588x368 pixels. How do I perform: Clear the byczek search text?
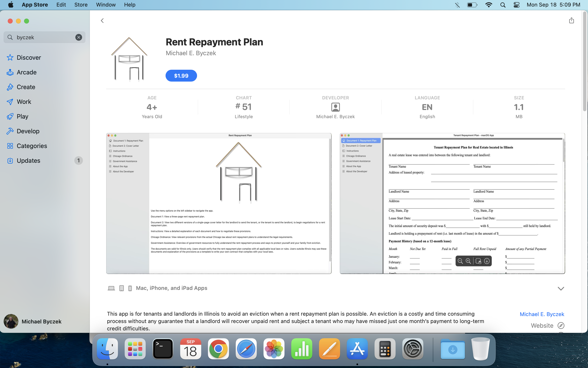pos(78,37)
